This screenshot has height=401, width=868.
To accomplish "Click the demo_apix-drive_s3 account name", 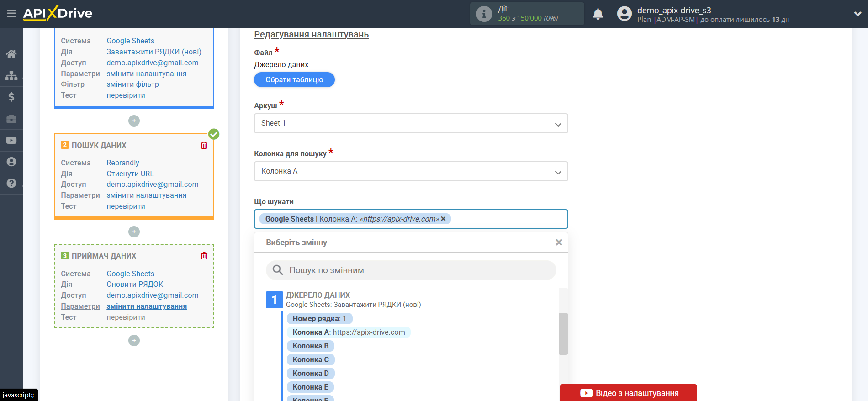I will click(674, 10).
